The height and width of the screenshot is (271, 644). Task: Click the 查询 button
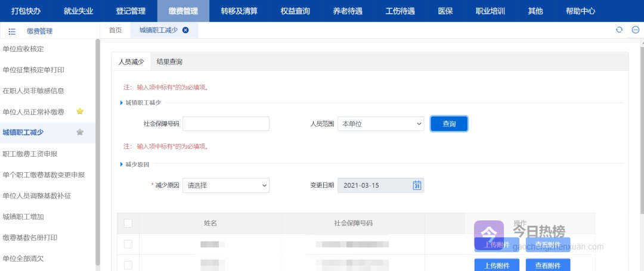[449, 124]
